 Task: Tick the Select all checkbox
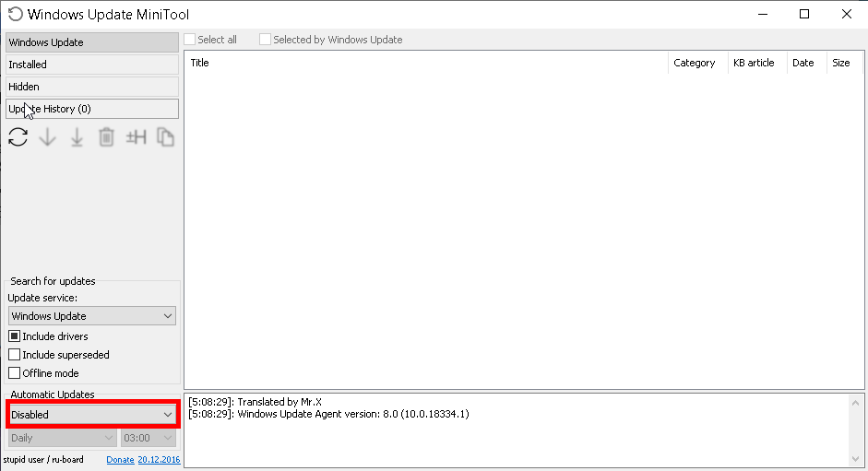(x=190, y=40)
